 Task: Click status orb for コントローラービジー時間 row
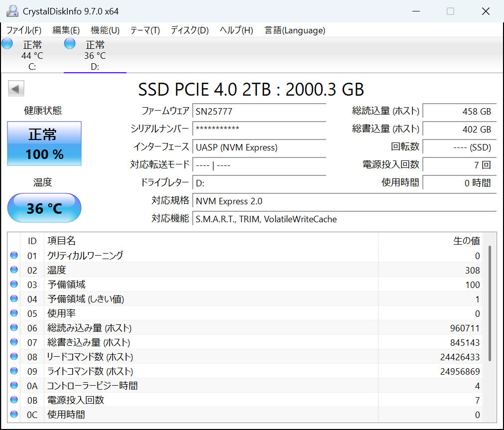(x=13, y=386)
